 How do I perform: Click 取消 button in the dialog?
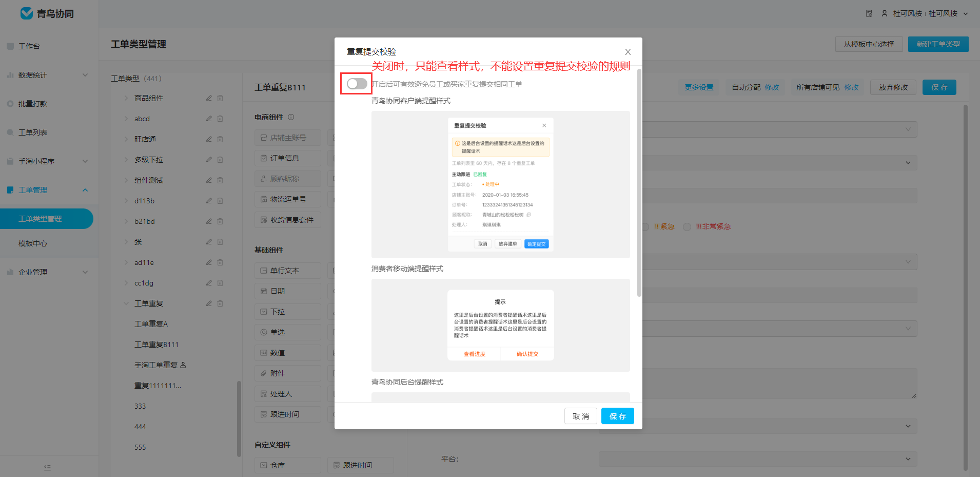[581, 416]
